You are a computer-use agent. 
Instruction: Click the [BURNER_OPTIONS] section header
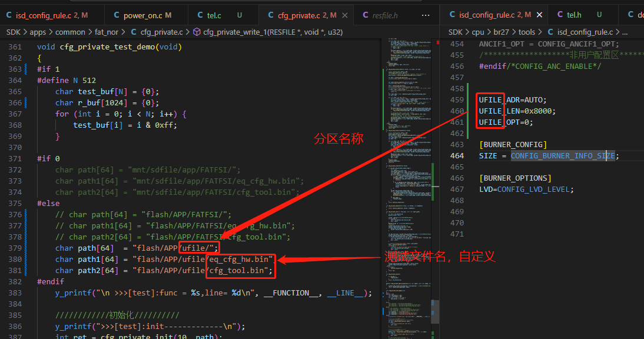point(515,178)
